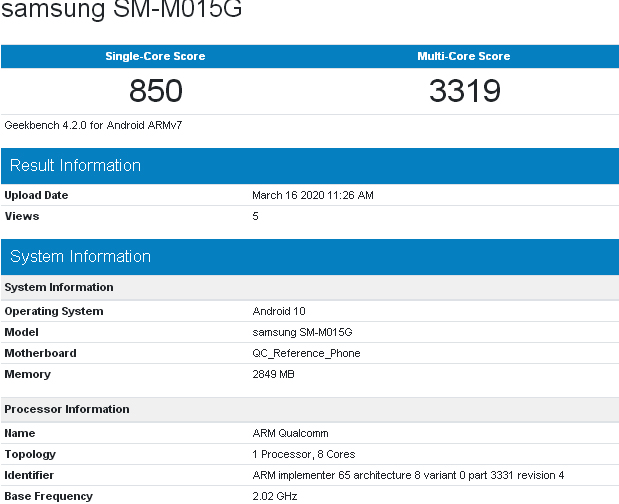Click the single-core score value 850
Image resolution: width=619 pixels, height=504 pixels.
coord(156,91)
